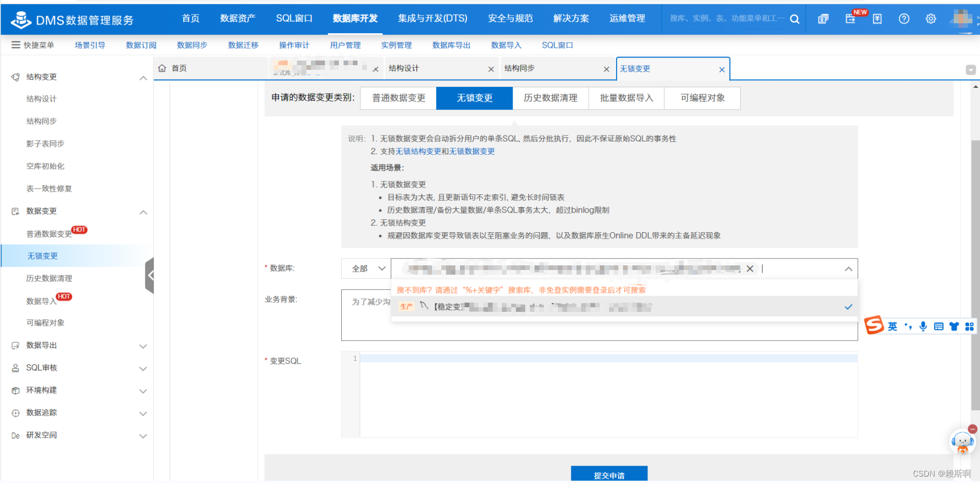Expand the SQL审核 sidebar group
This screenshot has height=483, width=980.
[x=143, y=369]
